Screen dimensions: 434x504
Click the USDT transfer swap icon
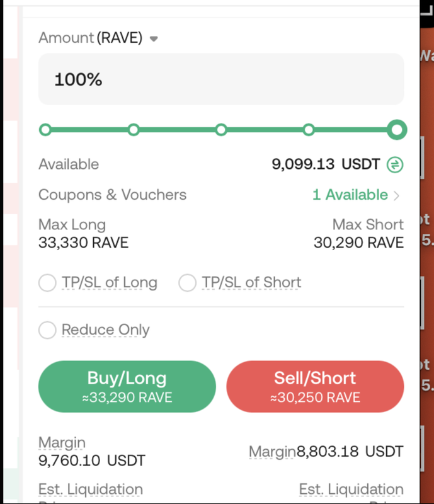(x=395, y=164)
